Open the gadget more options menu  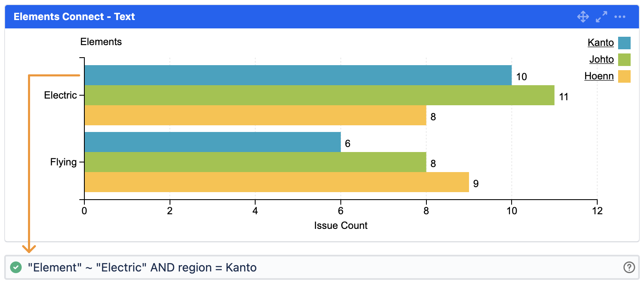(620, 17)
